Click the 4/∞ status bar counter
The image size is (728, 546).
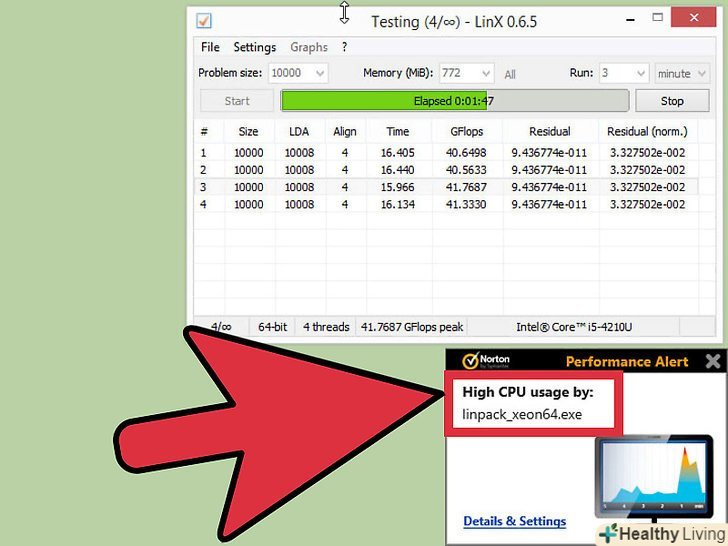pyautogui.click(x=221, y=327)
